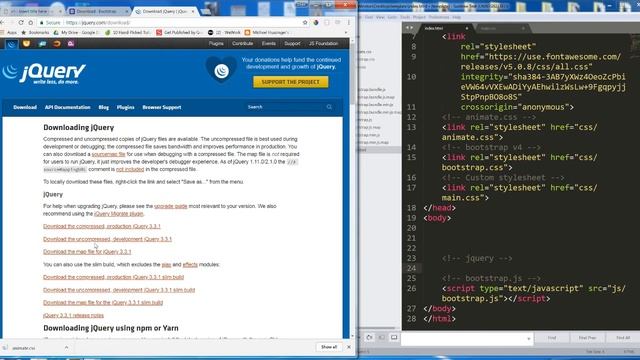Open the Chrome three-dot menu
This screenshot has height=360, width=640.
pyautogui.click(x=349, y=22)
